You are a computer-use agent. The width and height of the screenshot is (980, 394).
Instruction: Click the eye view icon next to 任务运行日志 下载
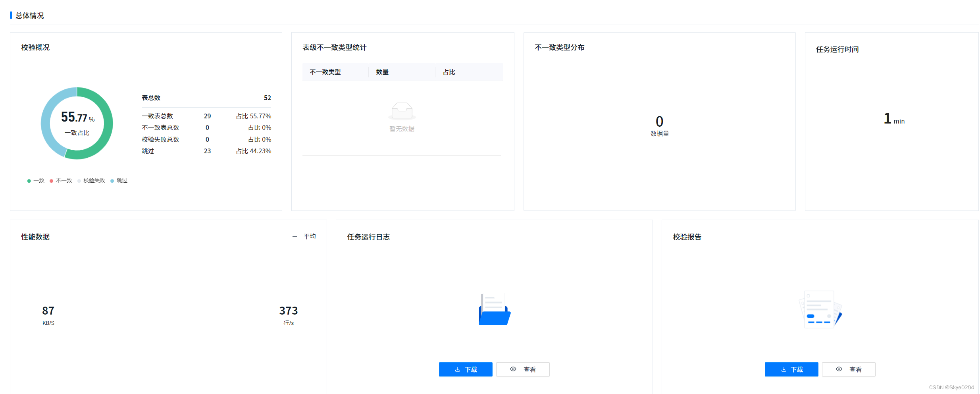(x=513, y=369)
